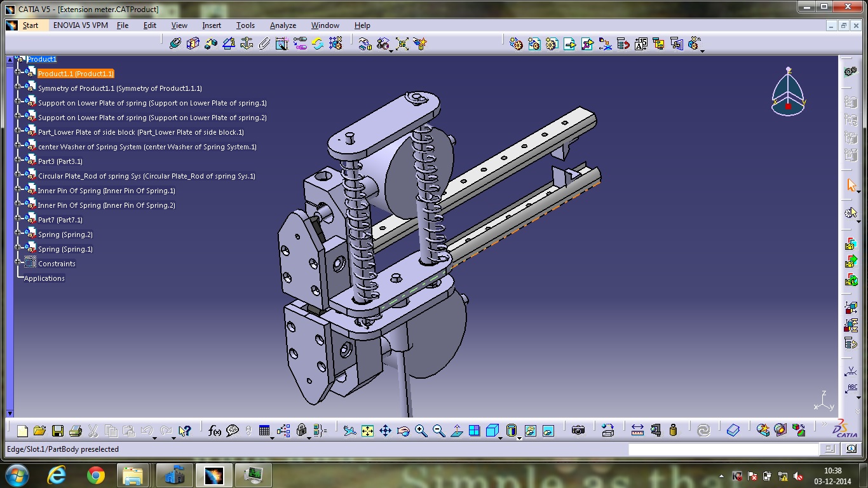Viewport: 868px width, 488px height.
Task: Select Inner Pin Of Spring.2 in tree
Action: coord(106,205)
